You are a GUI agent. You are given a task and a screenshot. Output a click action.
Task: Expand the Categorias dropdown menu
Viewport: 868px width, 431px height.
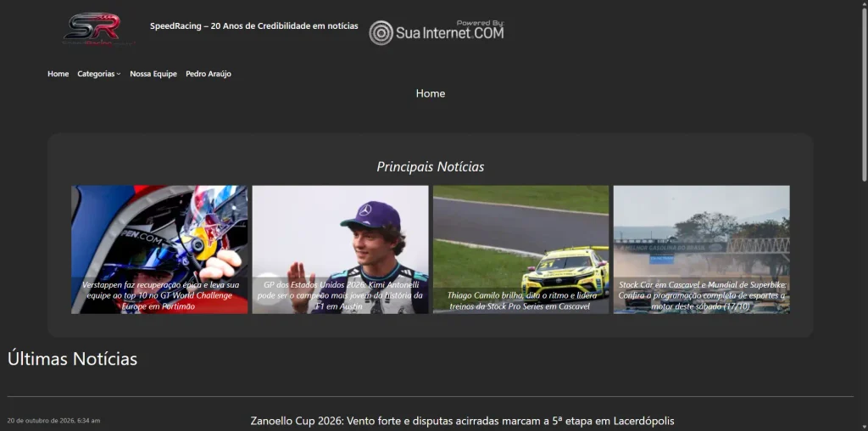point(98,74)
